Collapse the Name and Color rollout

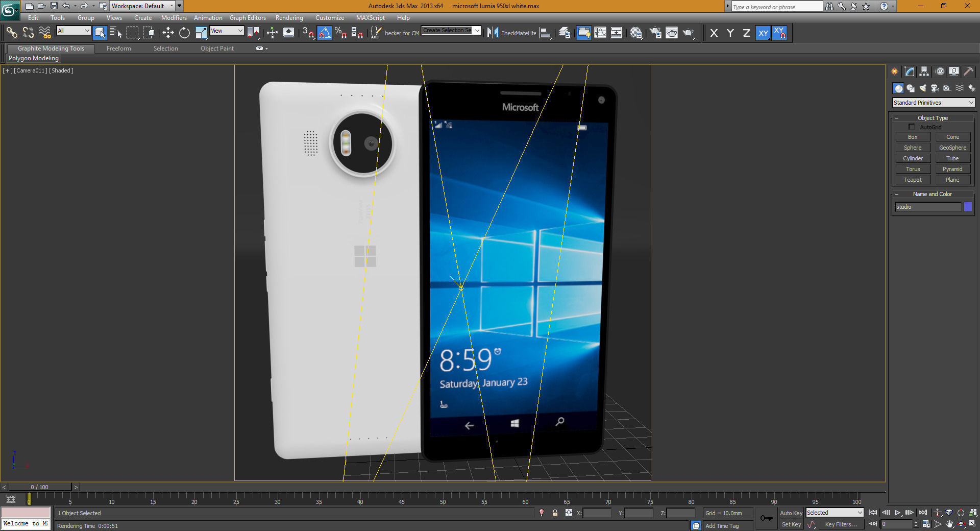click(x=933, y=194)
